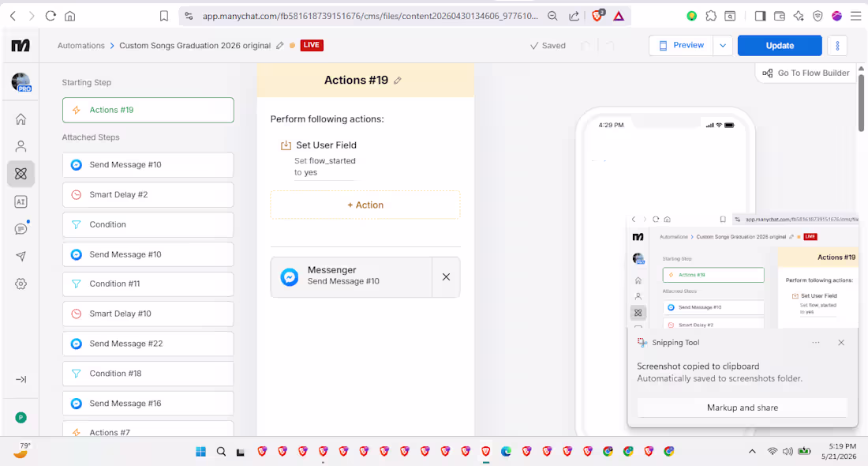Select the Condition #18 step
Image resolution: width=868 pixels, height=466 pixels.
pyautogui.click(x=148, y=374)
